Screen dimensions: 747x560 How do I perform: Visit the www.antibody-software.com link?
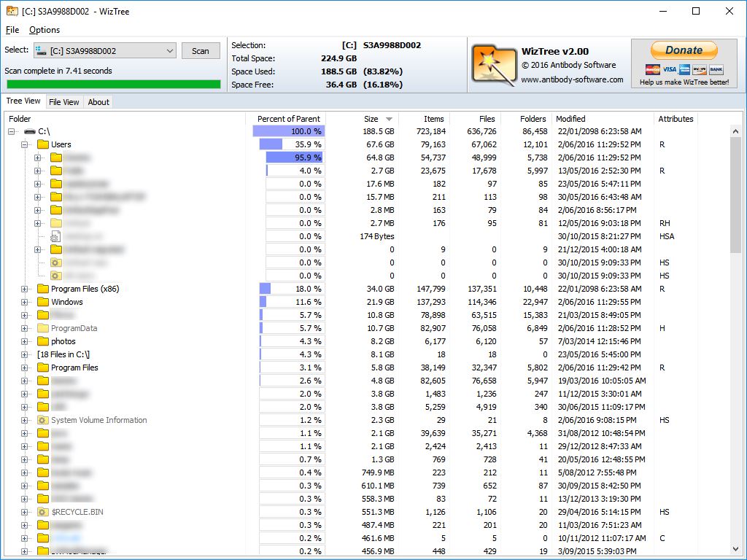(572, 79)
